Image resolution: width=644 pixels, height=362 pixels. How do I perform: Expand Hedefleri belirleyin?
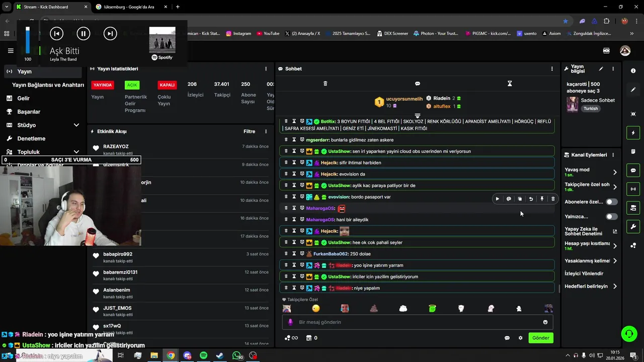coord(615,287)
